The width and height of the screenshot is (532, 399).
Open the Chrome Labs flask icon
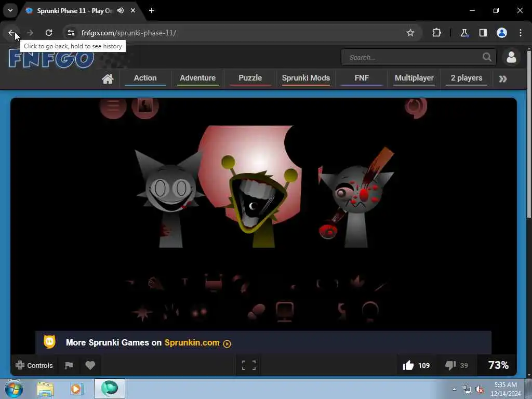tap(464, 33)
